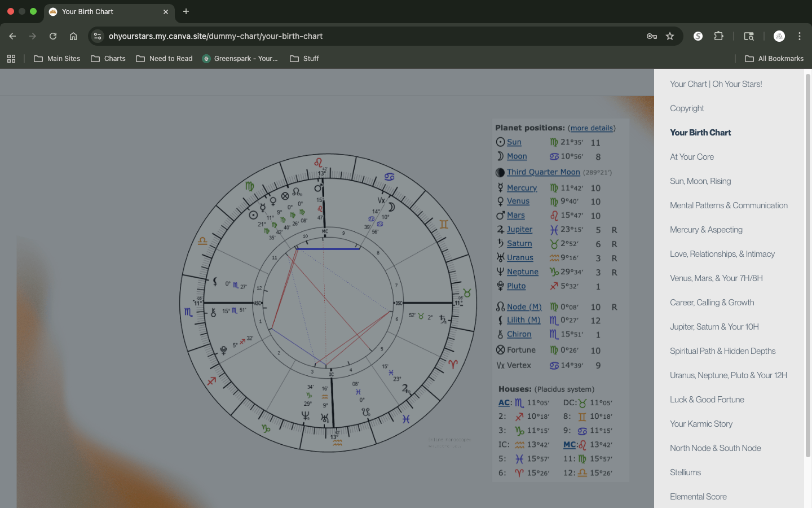Open Sun, Moon, Rising in sidebar menu
The height and width of the screenshot is (508, 812).
pyautogui.click(x=700, y=181)
